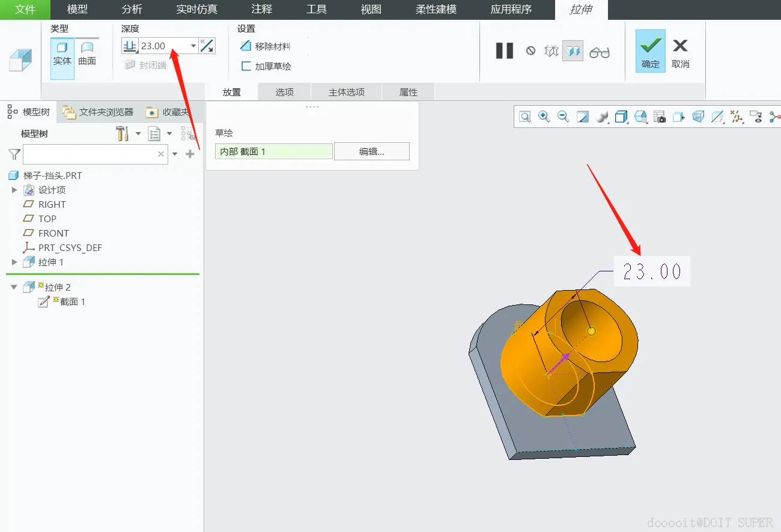The height and width of the screenshot is (532, 781).
Task: Click the 梯子-挡头.PRT part icon
Action: (x=14, y=176)
